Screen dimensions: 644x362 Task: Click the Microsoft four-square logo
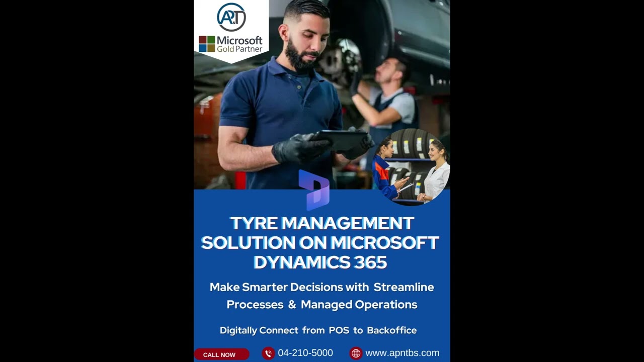pyautogui.click(x=207, y=44)
